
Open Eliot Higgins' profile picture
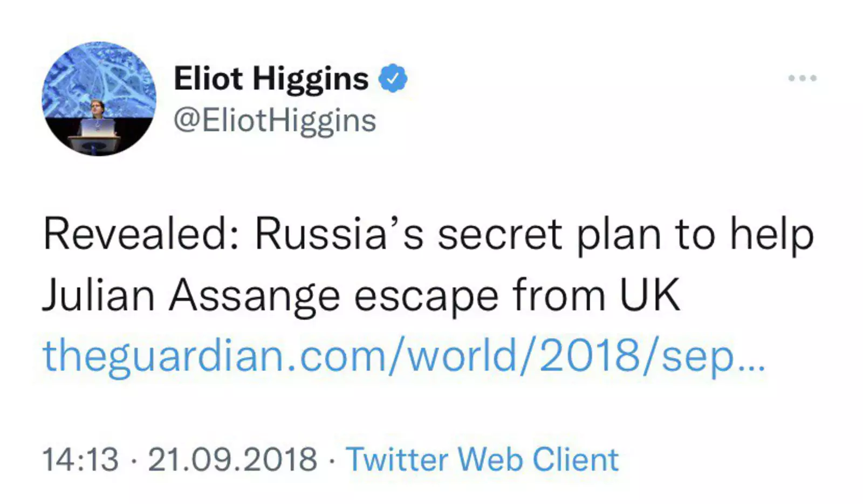pos(99,99)
